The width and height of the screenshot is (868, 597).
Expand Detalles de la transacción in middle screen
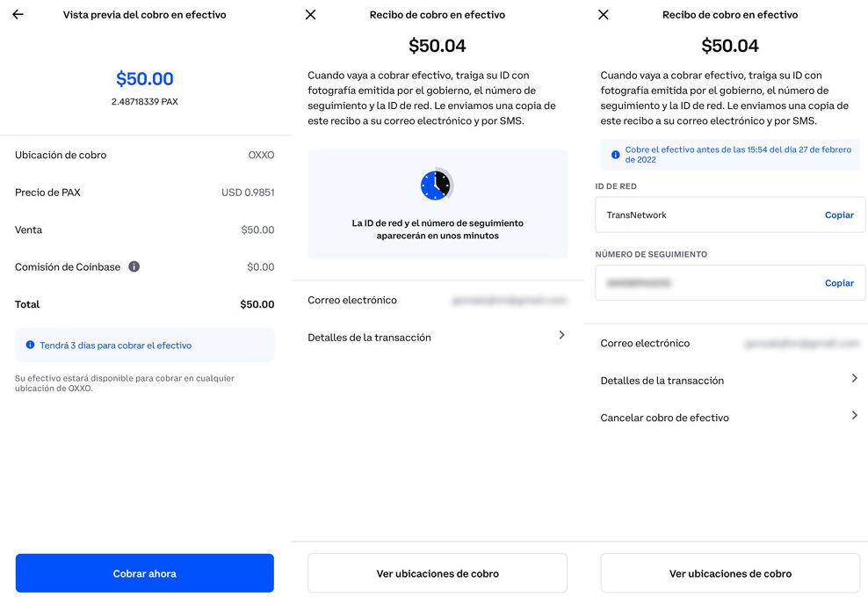pos(437,337)
